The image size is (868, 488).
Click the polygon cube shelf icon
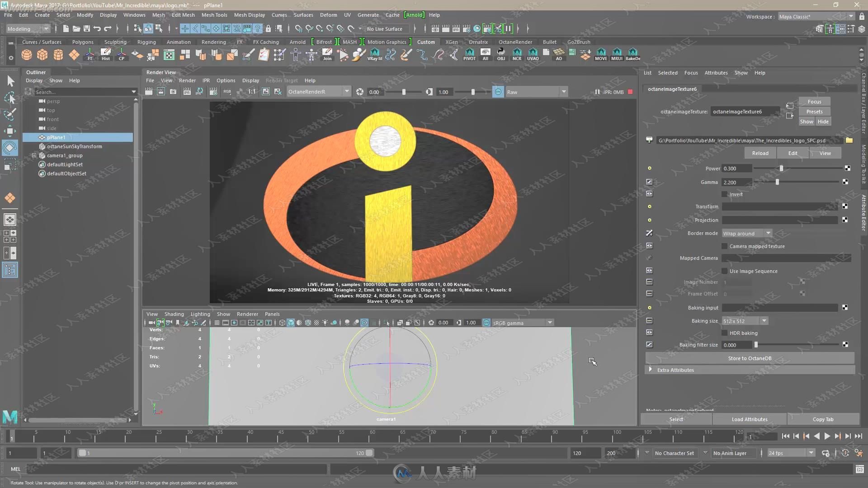[x=42, y=55]
